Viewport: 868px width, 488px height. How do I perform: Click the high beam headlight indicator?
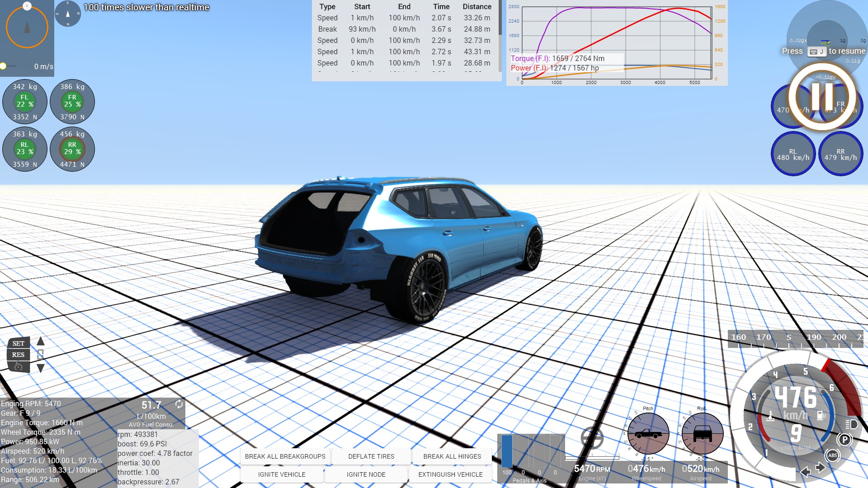click(x=852, y=424)
